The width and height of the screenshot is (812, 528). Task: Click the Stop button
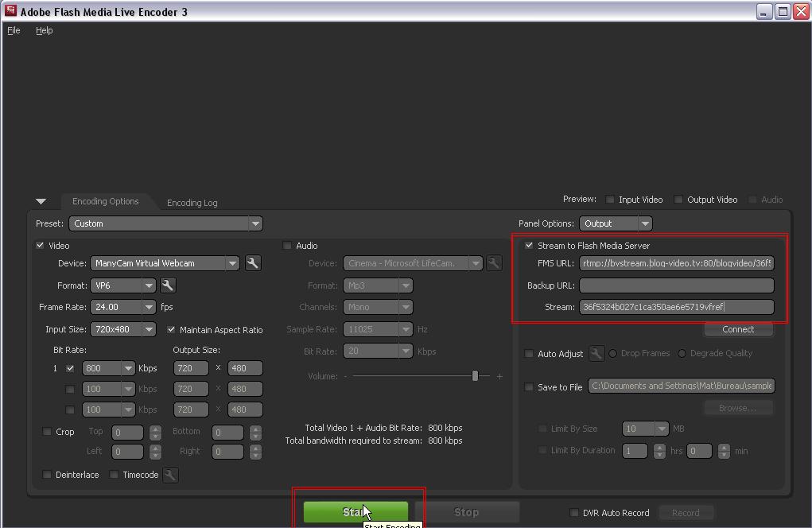coord(467,512)
